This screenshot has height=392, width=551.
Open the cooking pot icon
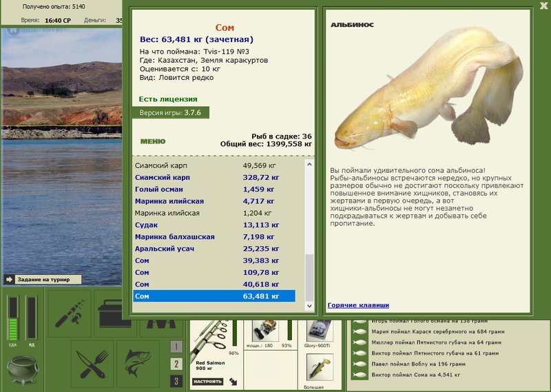point(23,370)
